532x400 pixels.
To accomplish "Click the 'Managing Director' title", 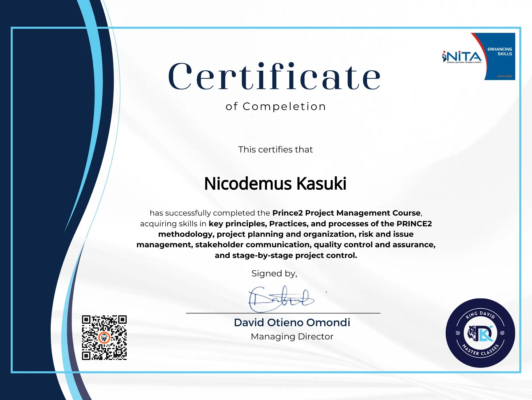I will tap(292, 337).
